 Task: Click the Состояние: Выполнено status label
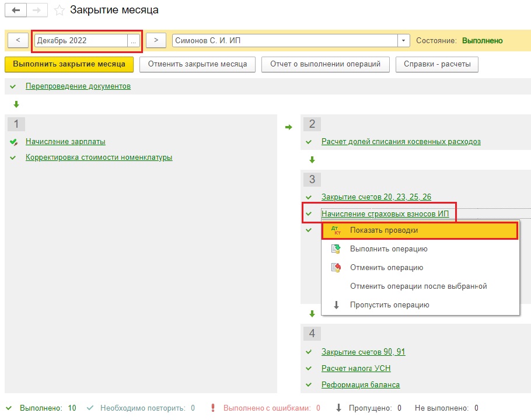(x=459, y=41)
